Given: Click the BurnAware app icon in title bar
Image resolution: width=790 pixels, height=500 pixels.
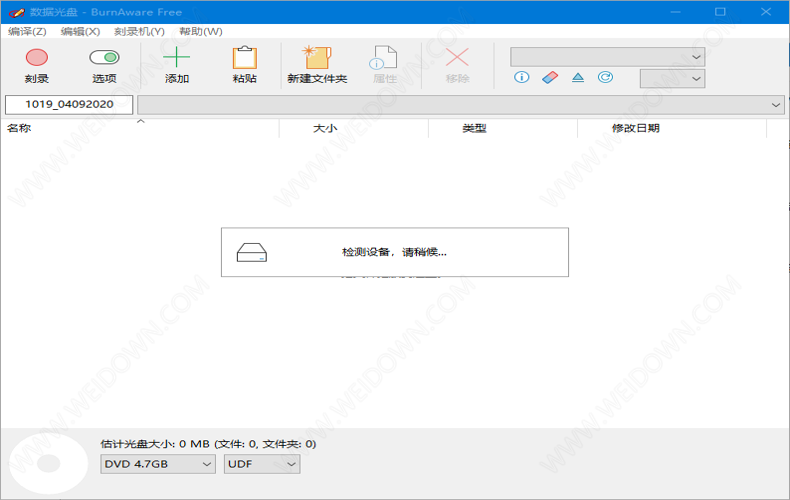Looking at the screenshot, I should [x=16, y=12].
